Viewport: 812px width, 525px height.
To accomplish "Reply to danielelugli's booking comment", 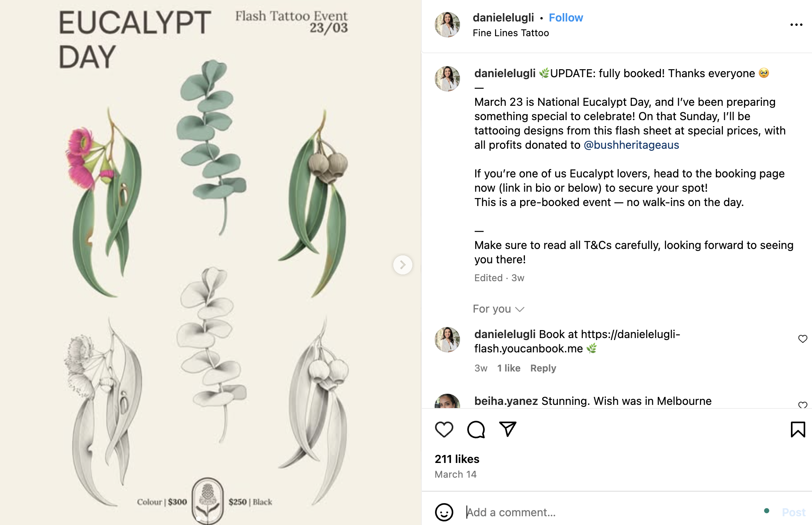I will click(543, 368).
